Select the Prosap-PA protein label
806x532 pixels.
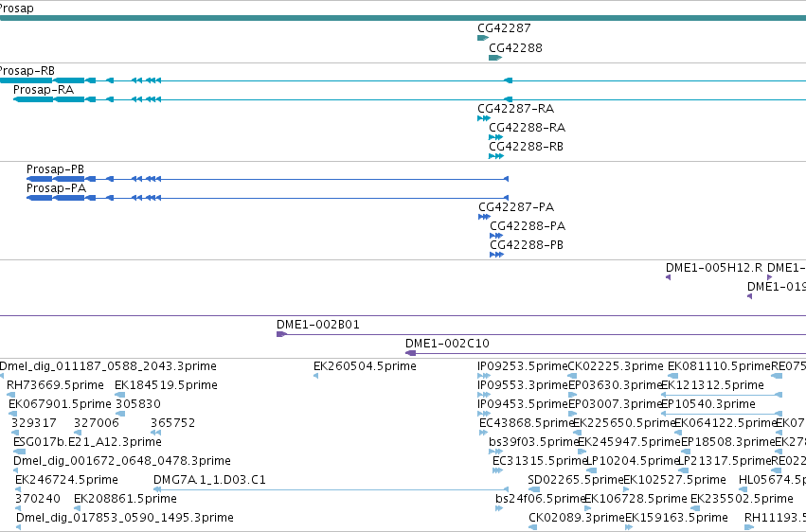pyautogui.click(x=57, y=188)
